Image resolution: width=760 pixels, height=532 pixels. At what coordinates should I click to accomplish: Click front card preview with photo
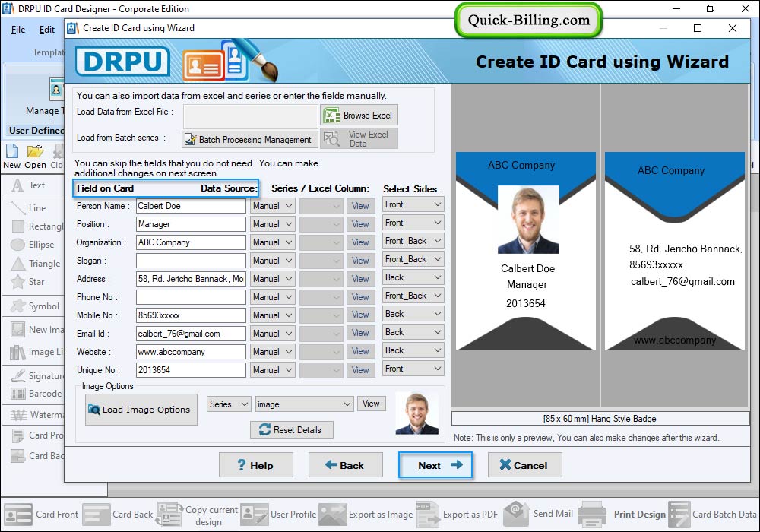pyautogui.click(x=525, y=251)
